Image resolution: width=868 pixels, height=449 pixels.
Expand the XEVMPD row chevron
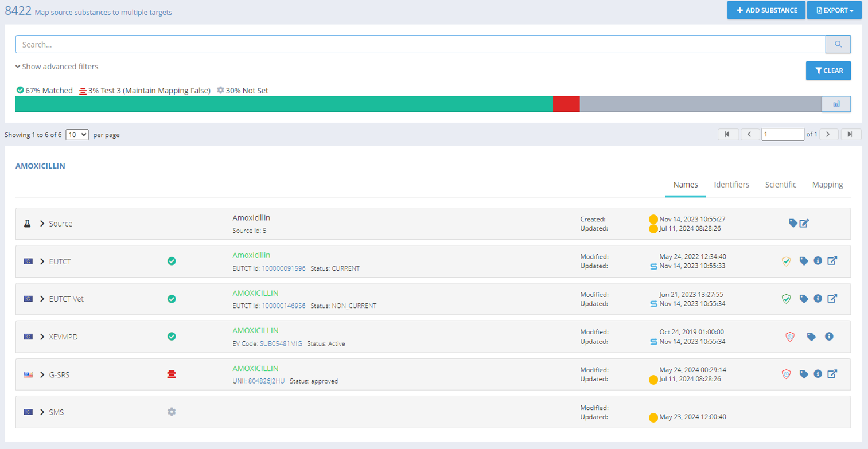(x=42, y=337)
